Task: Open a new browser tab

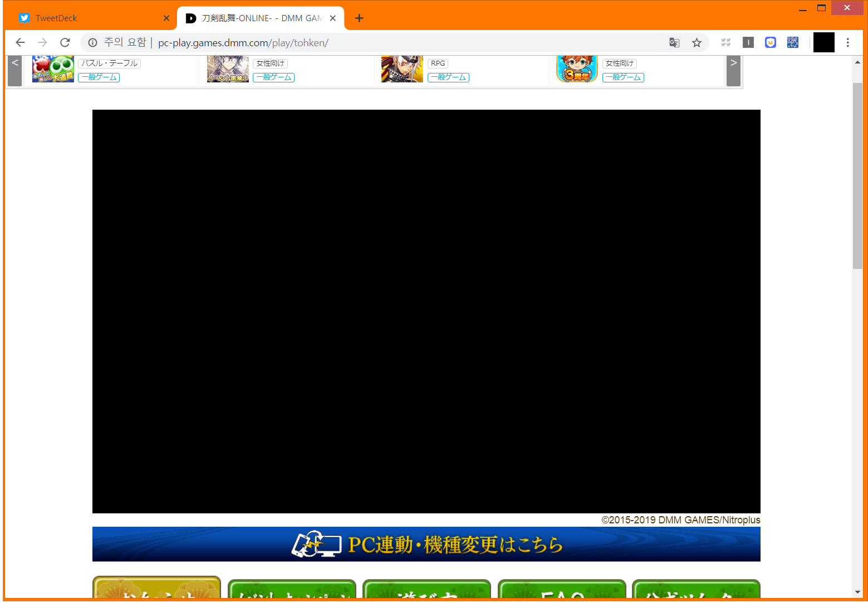Action: click(359, 18)
